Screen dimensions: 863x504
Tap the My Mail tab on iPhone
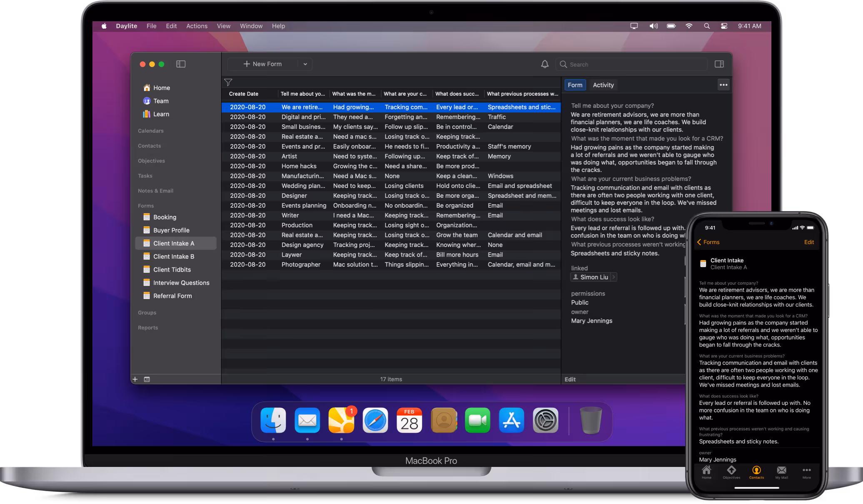(781, 472)
